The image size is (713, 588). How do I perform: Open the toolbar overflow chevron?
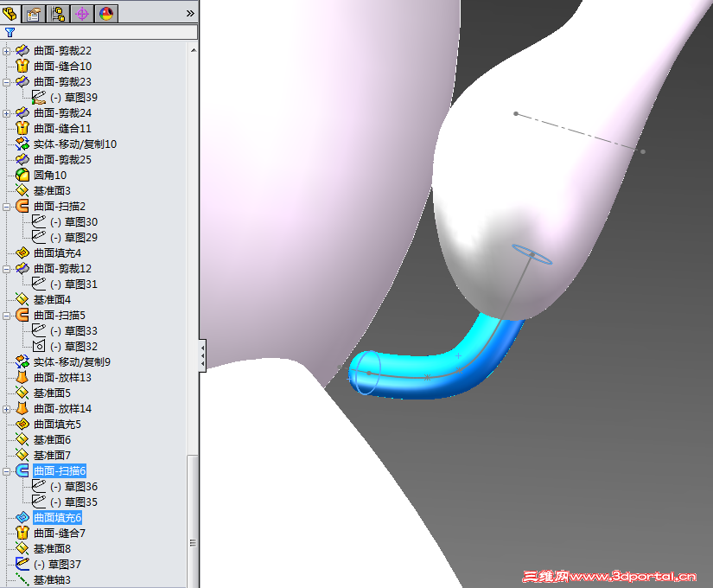[189, 13]
